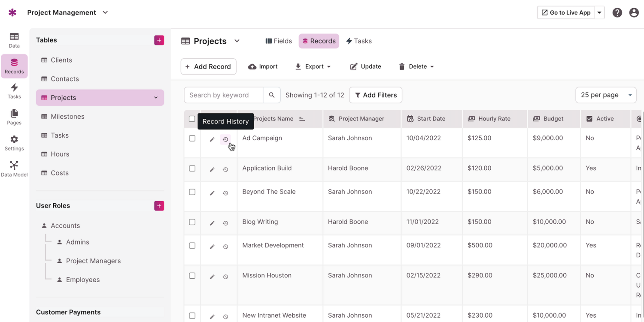The width and height of the screenshot is (644, 322).
Task: Select the Milestones table in sidebar
Action: coord(67,117)
